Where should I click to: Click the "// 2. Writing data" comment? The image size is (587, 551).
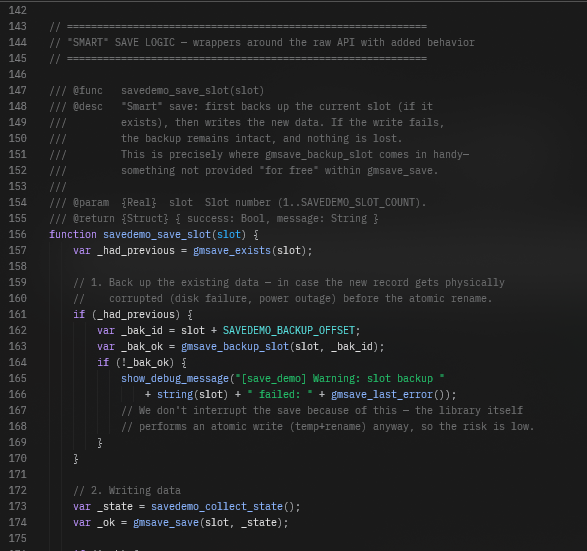[x=127, y=490]
